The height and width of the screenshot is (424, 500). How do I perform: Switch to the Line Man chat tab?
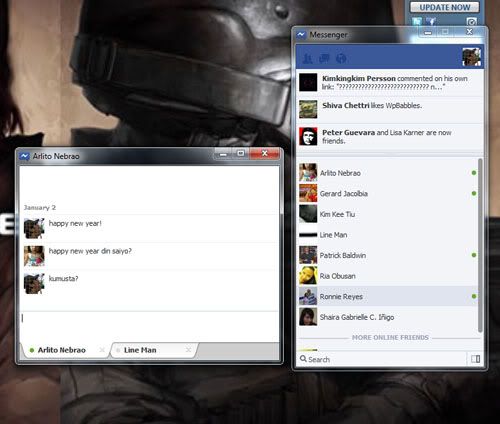pyautogui.click(x=153, y=350)
